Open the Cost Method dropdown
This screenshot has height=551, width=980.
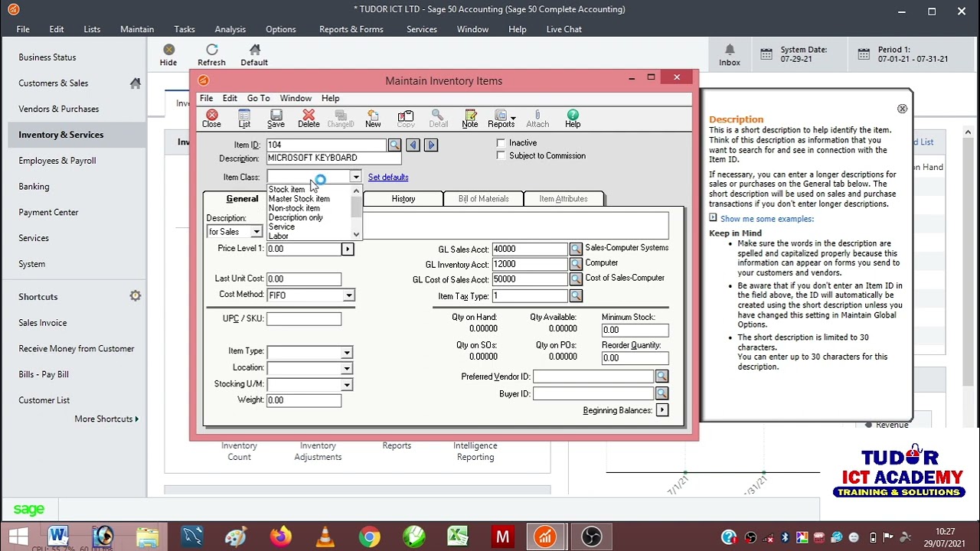tap(348, 295)
